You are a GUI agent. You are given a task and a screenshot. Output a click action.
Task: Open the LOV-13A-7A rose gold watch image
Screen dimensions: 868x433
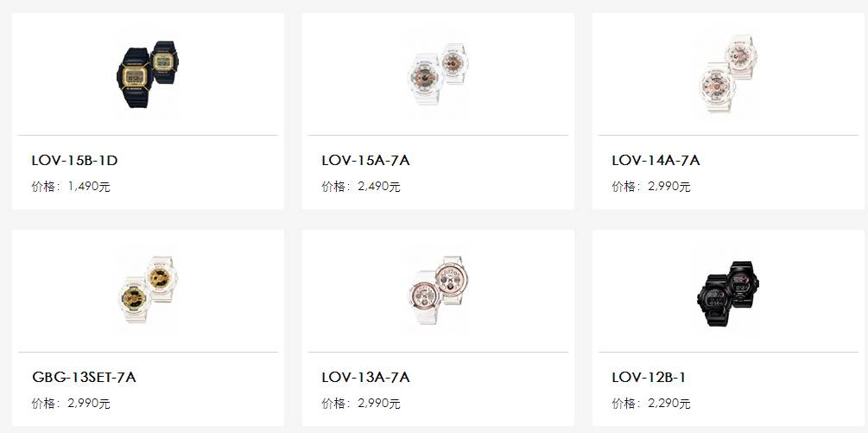tap(438, 289)
